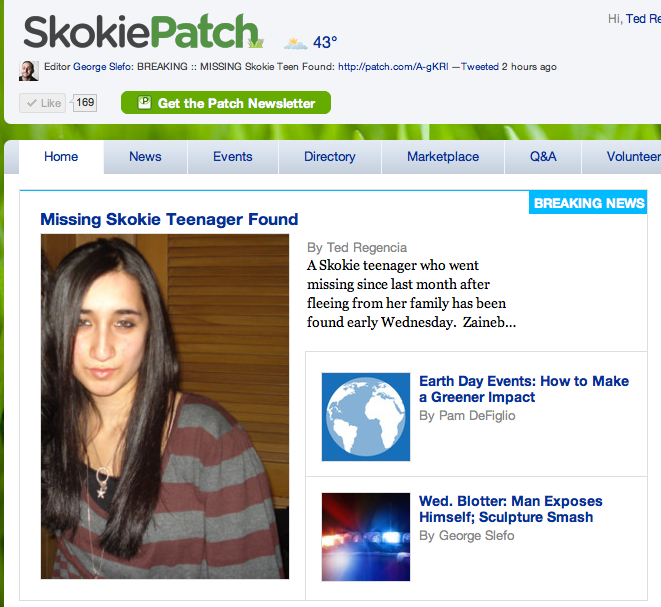Click the Missing Skokie Teenager Found headline
The image size is (661, 607).
(x=169, y=220)
